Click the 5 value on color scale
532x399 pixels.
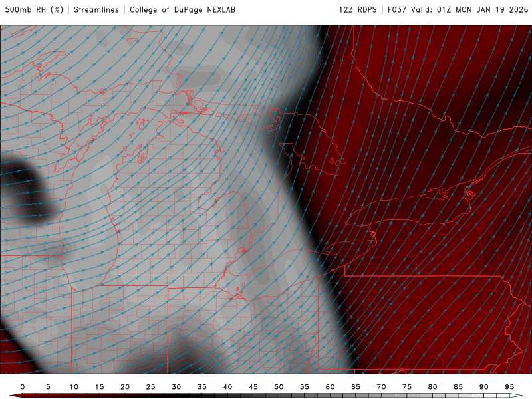tap(48, 387)
